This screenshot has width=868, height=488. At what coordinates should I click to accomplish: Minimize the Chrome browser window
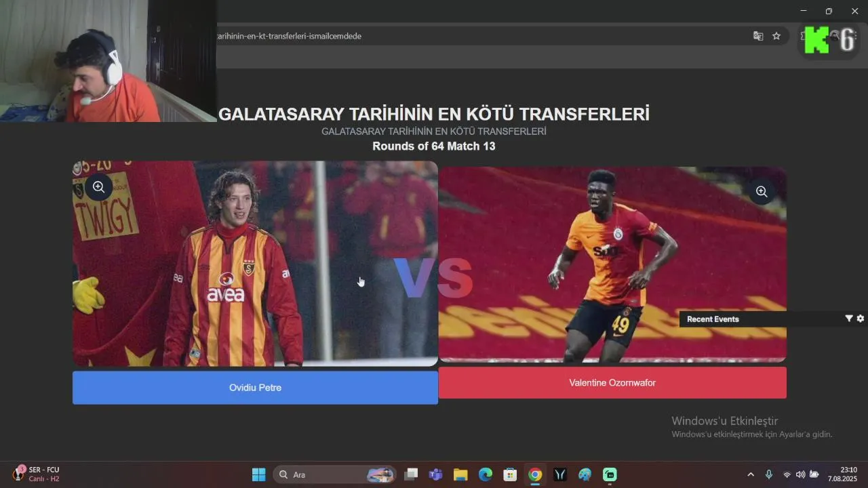coord(804,11)
